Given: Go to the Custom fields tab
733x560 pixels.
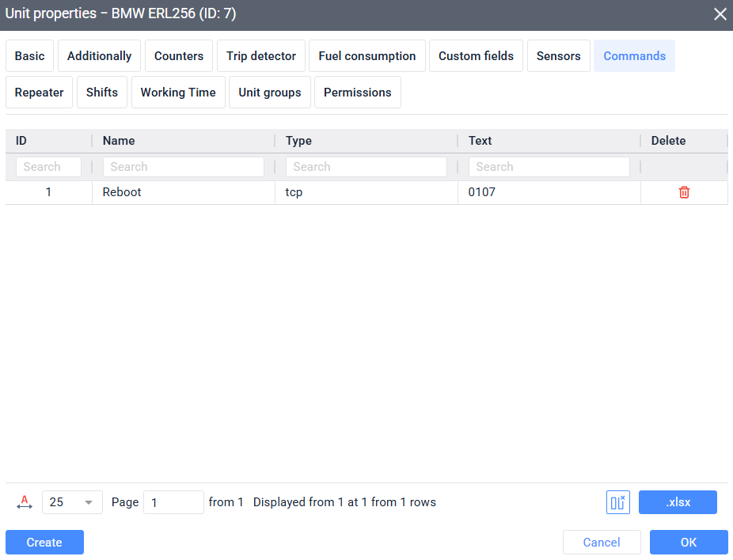Looking at the screenshot, I should tap(476, 56).
